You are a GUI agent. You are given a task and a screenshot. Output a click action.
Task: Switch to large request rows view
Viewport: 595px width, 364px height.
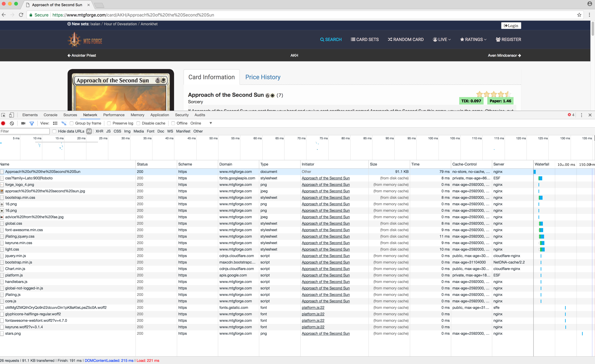point(55,123)
